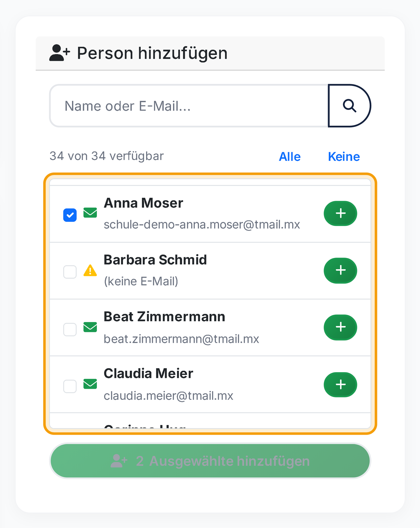Screen dimensions: 420x528
Task: Click the envelope icon beside Claudia Meier
Action: [x=90, y=384]
